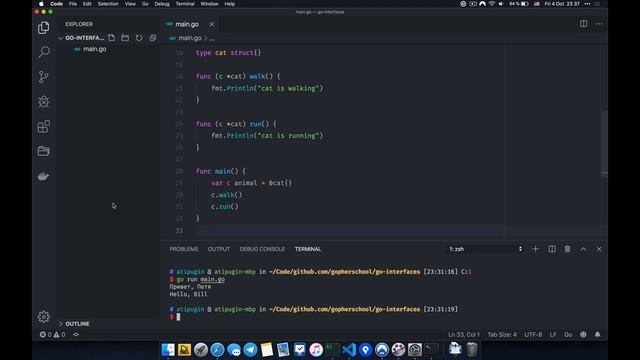Screen dimensions: 640x360
Task: Close the main.go editor tab
Action: (x=212, y=24)
